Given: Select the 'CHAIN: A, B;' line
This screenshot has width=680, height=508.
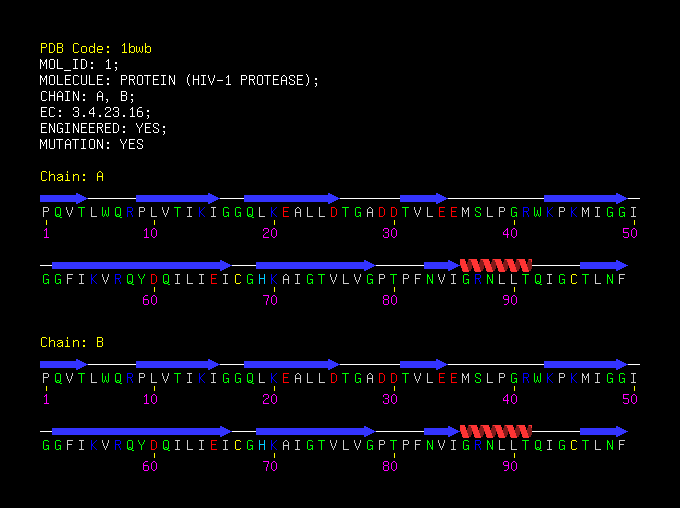Looking at the screenshot, I should coord(88,96).
